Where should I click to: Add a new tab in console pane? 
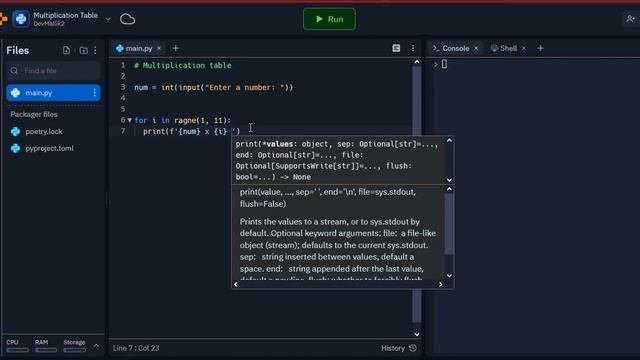(540, 48)
